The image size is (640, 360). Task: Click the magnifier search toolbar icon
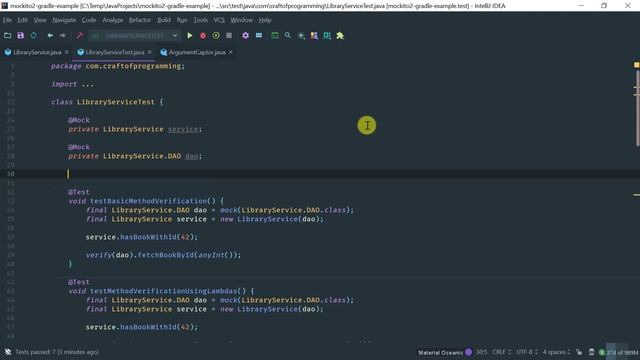click(288, 36)
